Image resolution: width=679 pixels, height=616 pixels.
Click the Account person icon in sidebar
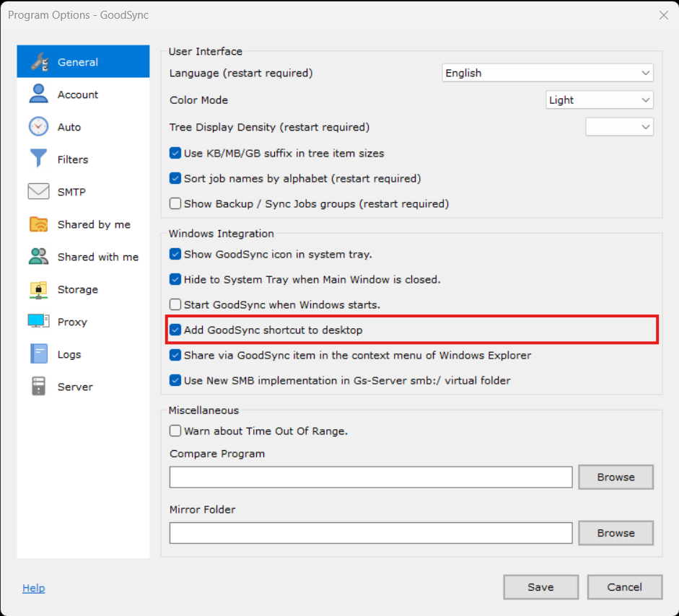pos(38,94)
